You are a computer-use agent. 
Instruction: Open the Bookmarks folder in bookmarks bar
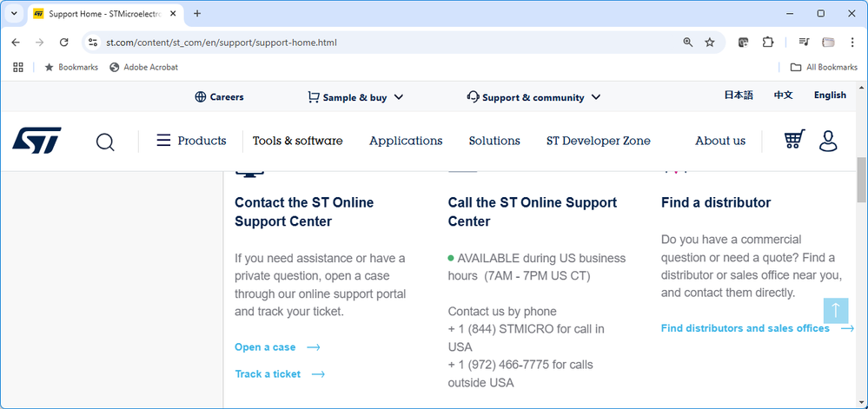tap(71, 67)
